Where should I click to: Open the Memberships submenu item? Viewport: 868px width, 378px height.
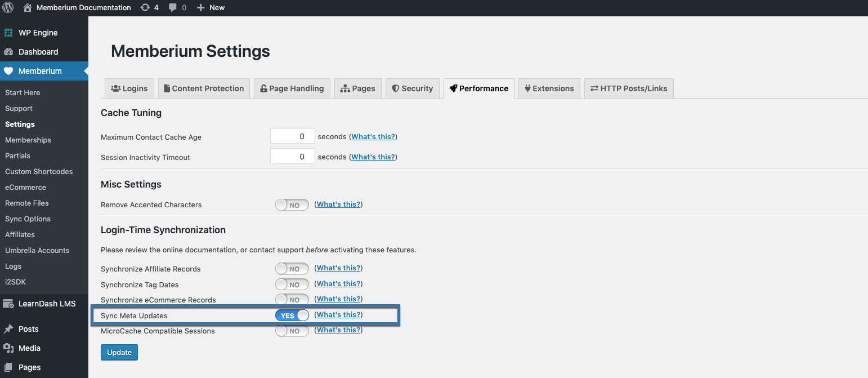28,140
